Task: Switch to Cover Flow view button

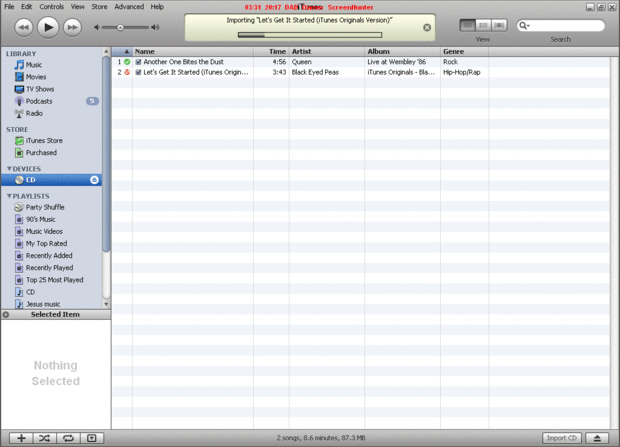Action: click(499, 25)
